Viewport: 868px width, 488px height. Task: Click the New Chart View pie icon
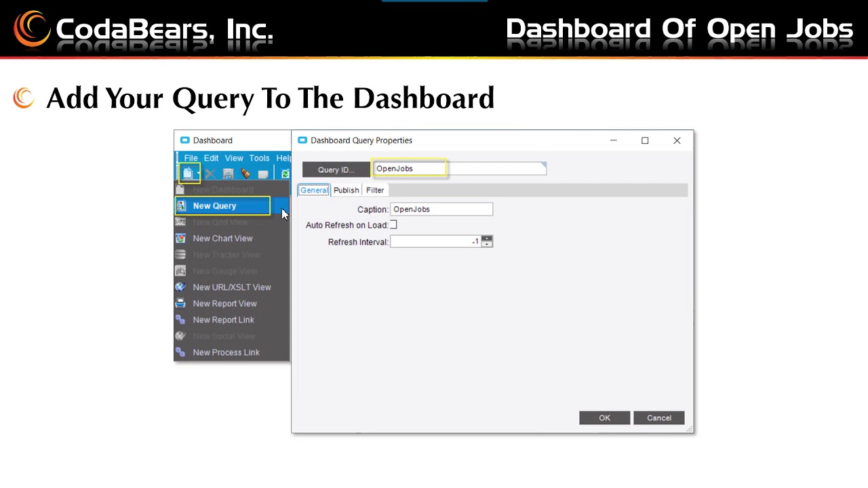(180, 239)
